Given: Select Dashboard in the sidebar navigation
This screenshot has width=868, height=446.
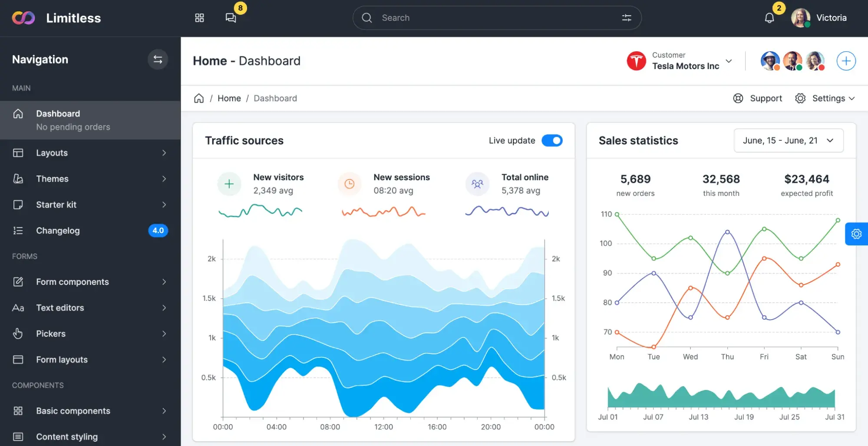Looking at the screenshot, I should tap(90, 120).
